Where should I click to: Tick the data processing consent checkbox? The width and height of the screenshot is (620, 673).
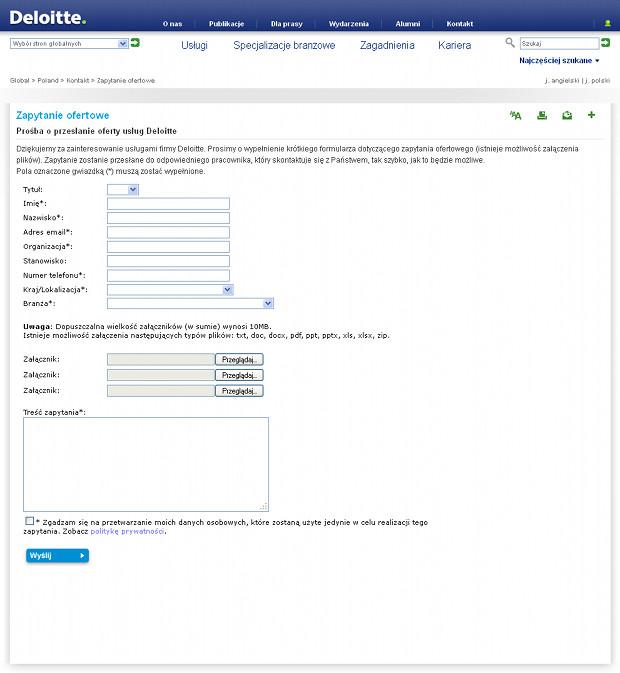click(29, 521)
